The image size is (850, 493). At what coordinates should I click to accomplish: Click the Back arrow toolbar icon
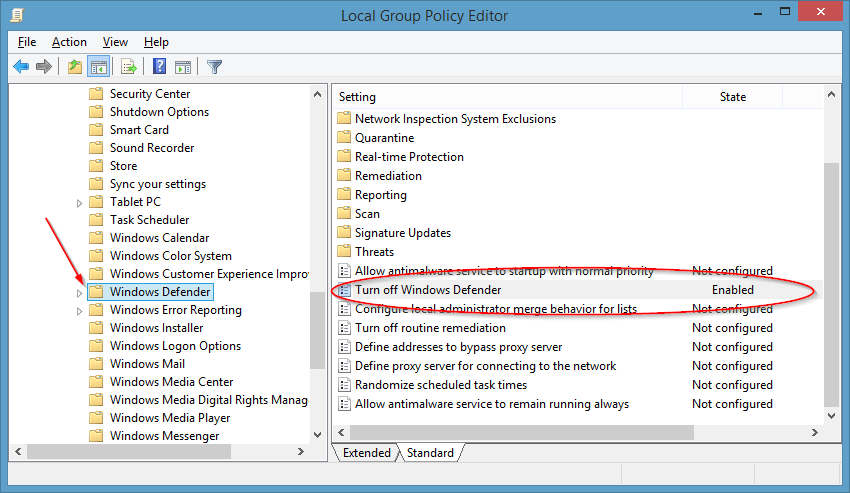[21, 67]
